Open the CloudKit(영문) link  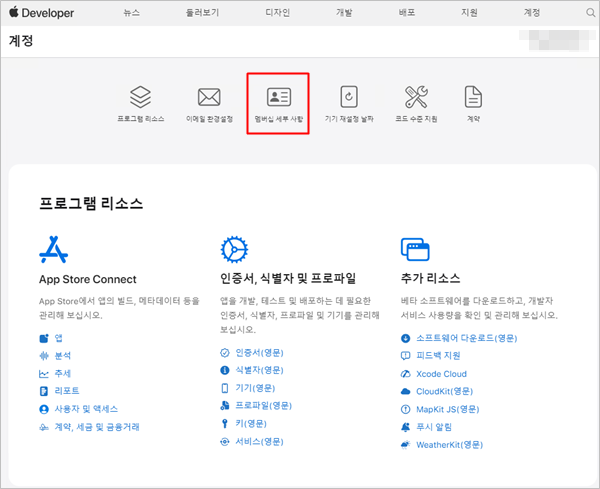pos(445,391)
